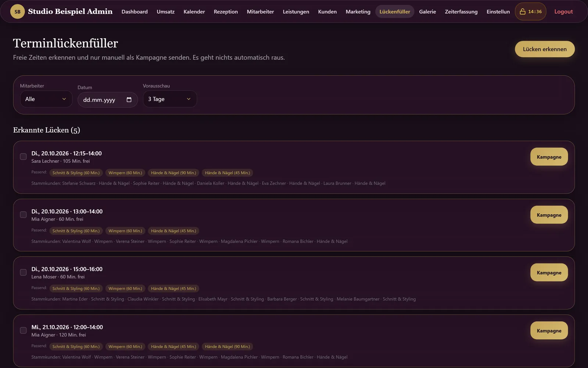Open Rezeption in the top navigation
Viewport: 588px width, 368px height.
pyautogui.click(x=226, y=12)
